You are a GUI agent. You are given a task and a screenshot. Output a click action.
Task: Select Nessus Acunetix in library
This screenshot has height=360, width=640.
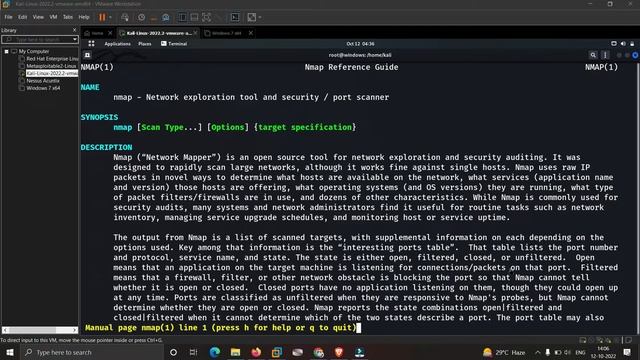tap(43, 81)
